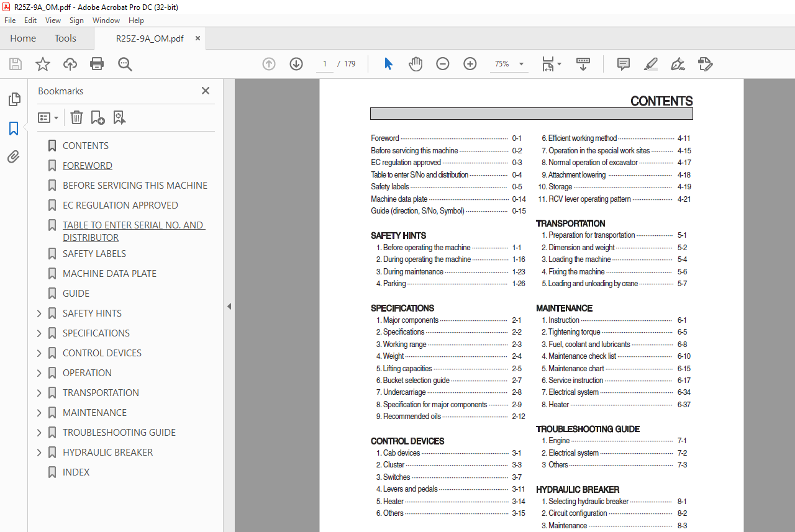Zoom in with plus icon
The height and width of the screenshot is (532, 795).
pyautogui.click(x=470, y=64)
